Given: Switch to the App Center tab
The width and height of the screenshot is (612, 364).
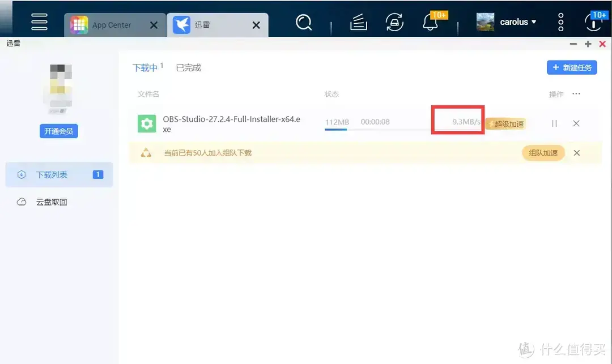Looking at the screenshot, I should pos(110,24).
